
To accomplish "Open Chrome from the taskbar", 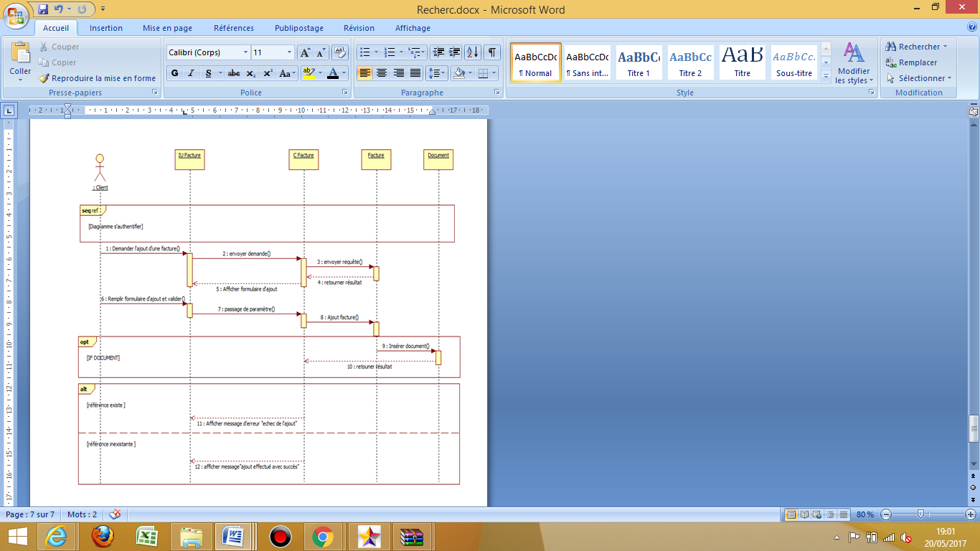I will (322, 536).
